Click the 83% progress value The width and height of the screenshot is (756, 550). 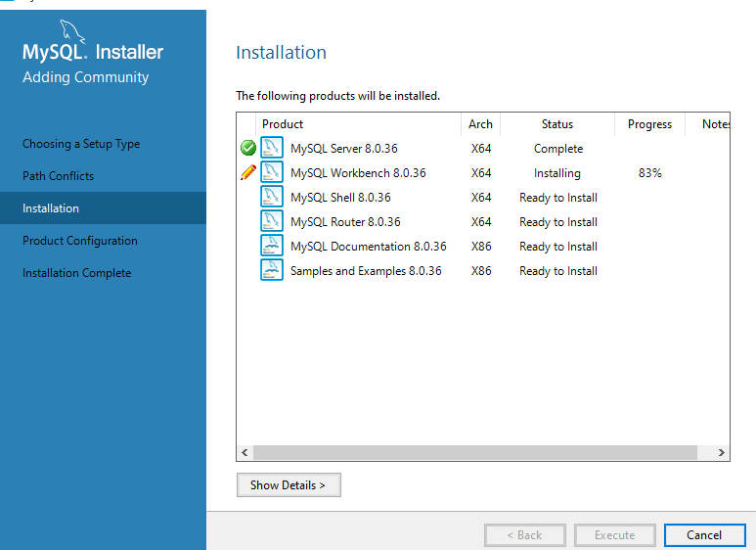pos(650,173)
